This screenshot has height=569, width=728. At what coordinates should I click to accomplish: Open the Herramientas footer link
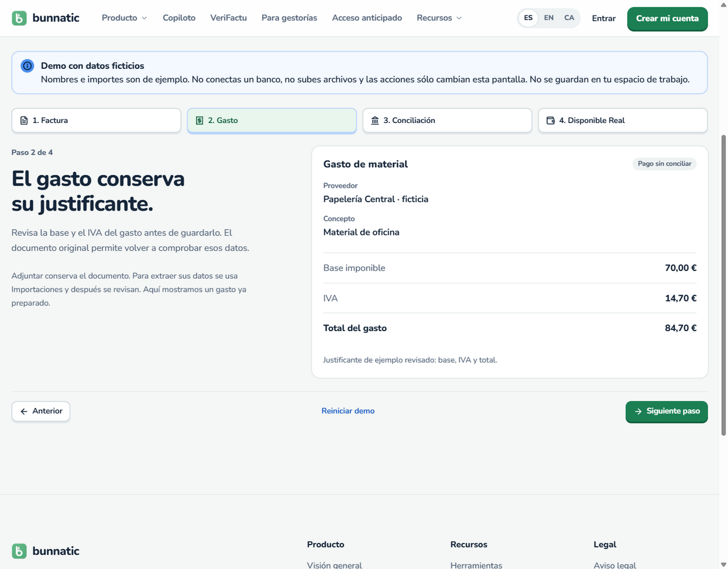point(477,565)
